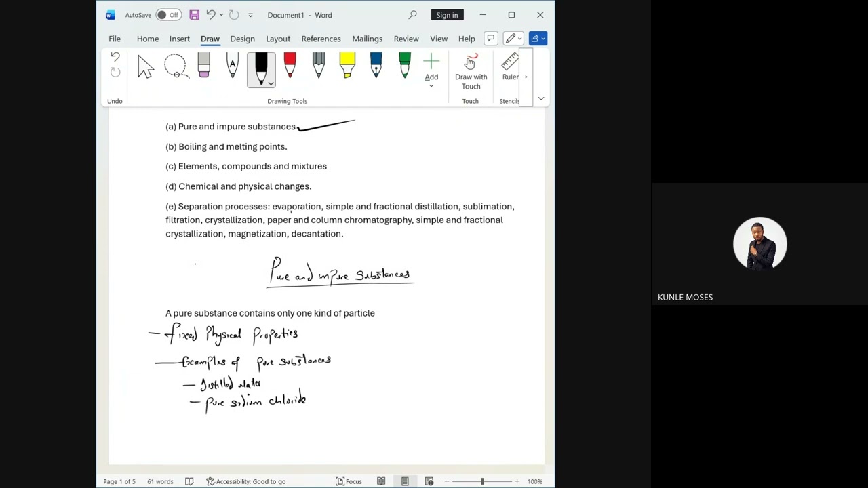Switch to the Mailings tab

coord(367,39)
